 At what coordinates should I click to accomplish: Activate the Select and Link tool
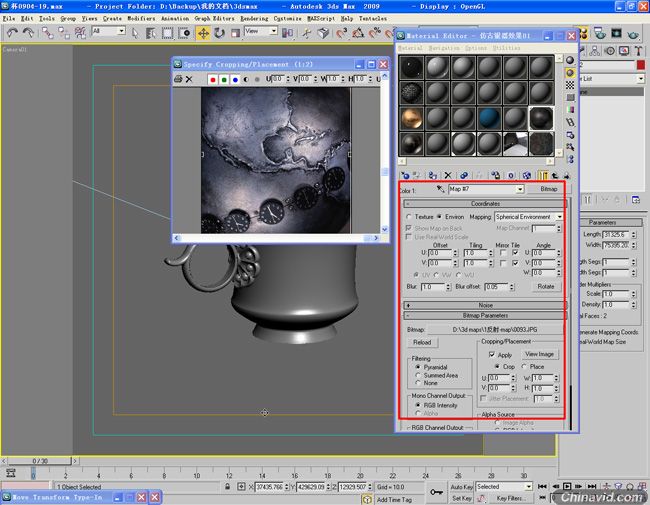47,33
